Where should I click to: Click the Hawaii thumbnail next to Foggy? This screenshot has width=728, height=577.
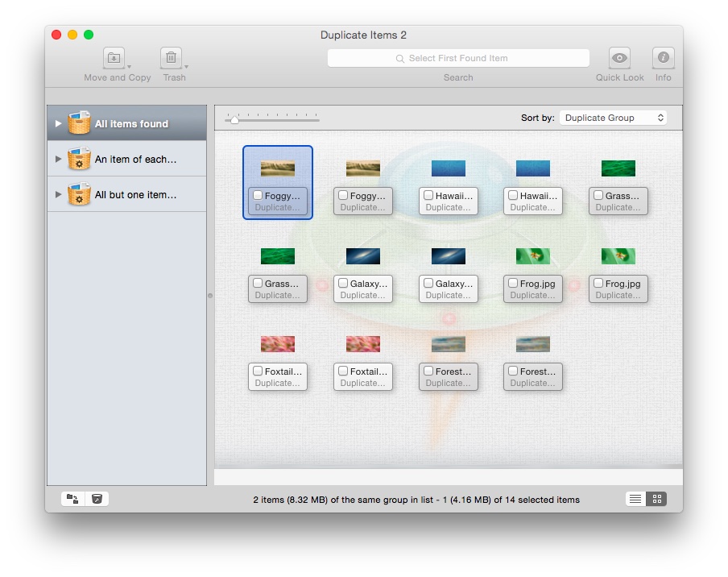click(448, 168)
